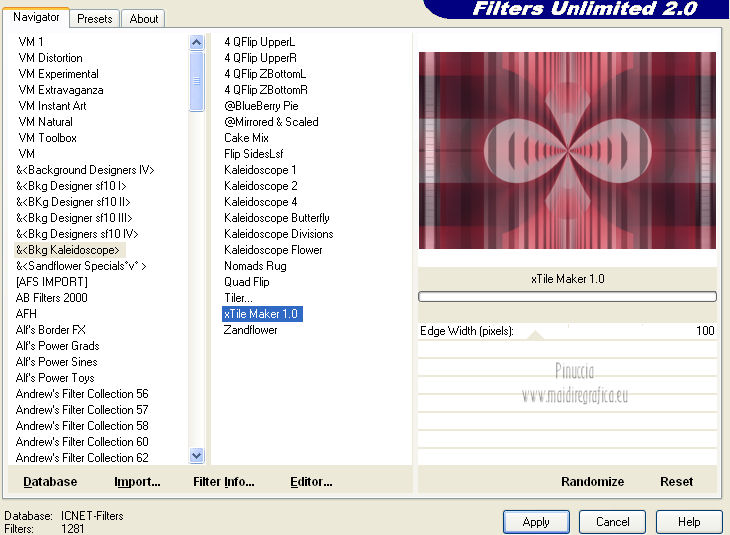730x535 pixels.
Task: Choose Kaleidoscope Flower filter
Action: (x=273, y=250)
